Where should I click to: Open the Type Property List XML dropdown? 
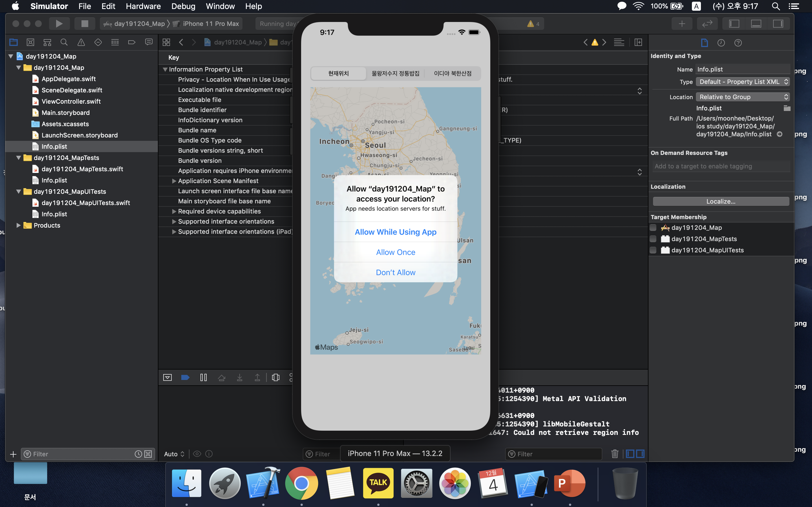point(742,82)
